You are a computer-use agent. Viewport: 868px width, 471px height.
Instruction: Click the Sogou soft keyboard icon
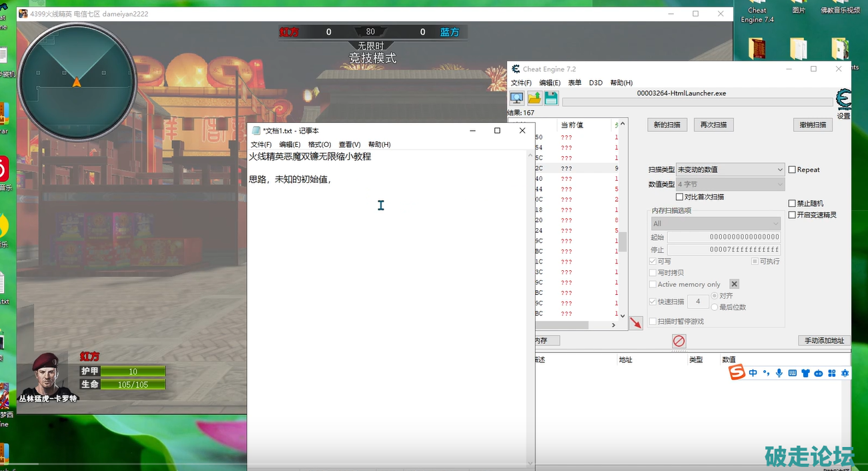pos(792,373)
